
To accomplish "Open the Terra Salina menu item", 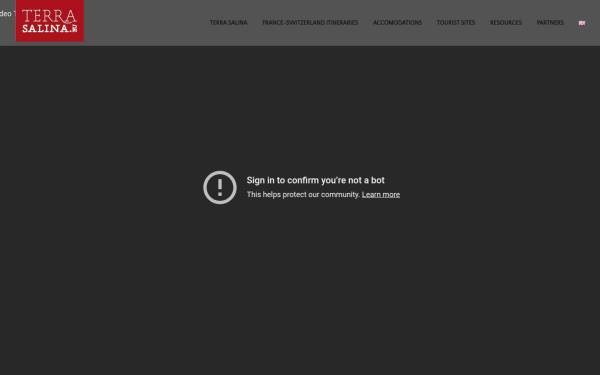I will [228, 23].
